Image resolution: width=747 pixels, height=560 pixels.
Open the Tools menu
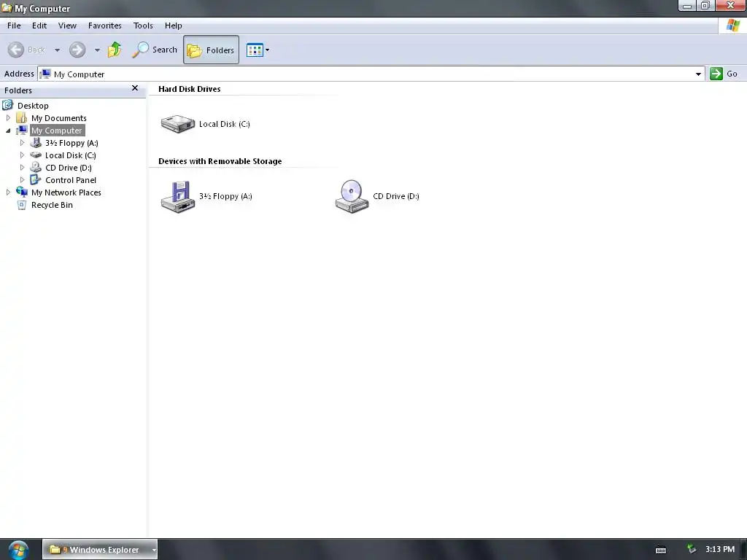[x=143, y=26]
